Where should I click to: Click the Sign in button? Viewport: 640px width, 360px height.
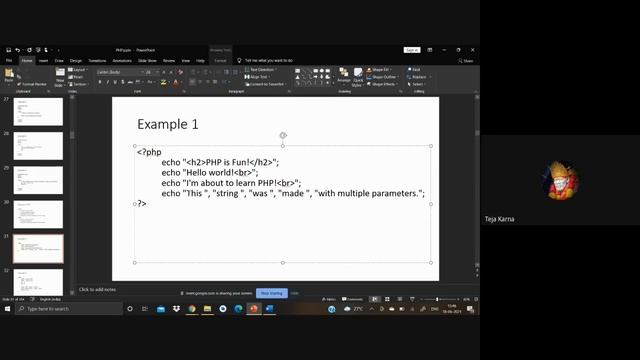click(412, 50)
